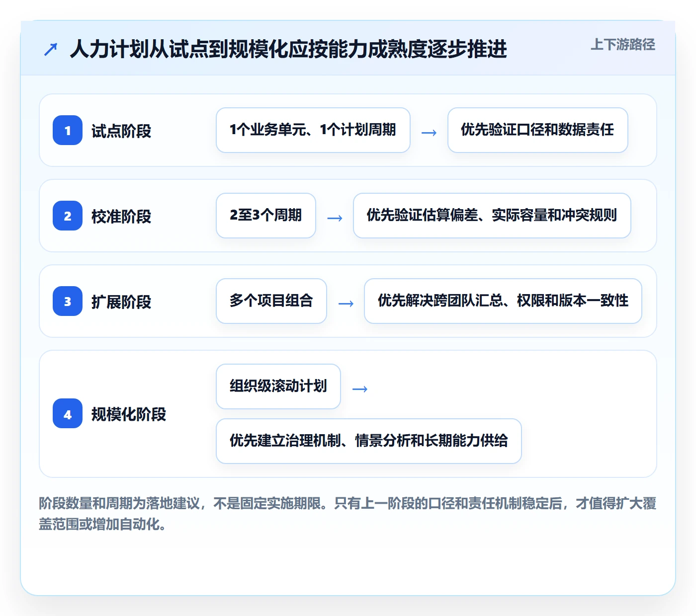Click the number 4 badge for 规模化阶段
696x616 pixels.
(x=68, y=413)
